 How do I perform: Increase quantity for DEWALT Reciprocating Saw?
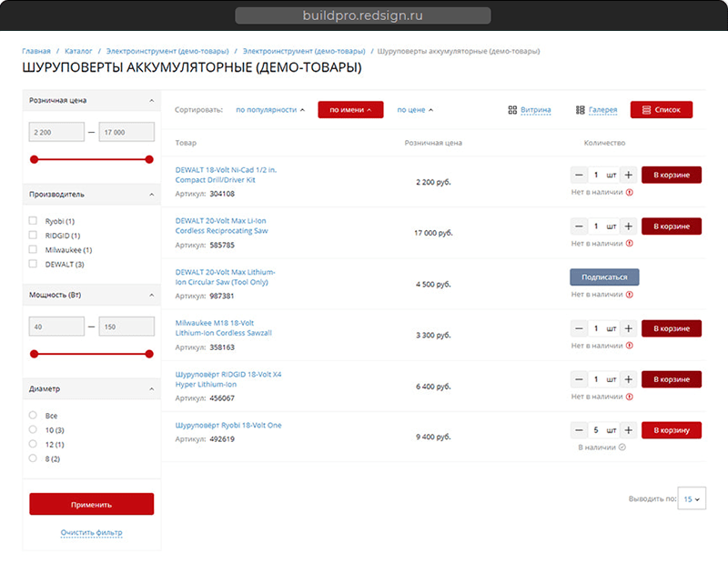[x=628, y=226]
